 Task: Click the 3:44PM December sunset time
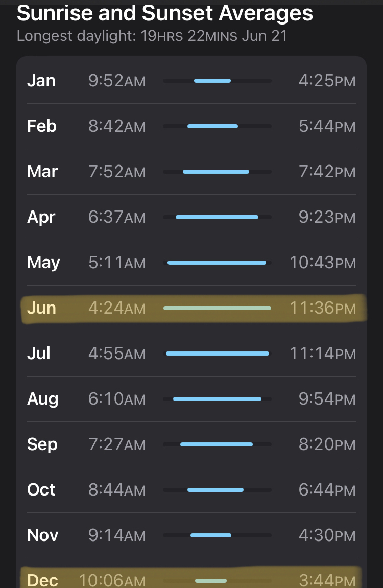(x=327, y=580)
